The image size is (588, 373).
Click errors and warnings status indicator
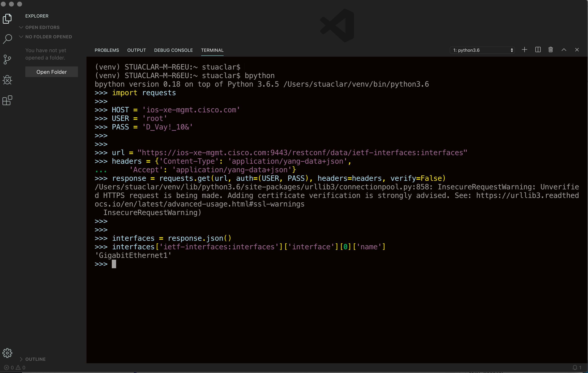click(15, 367)
